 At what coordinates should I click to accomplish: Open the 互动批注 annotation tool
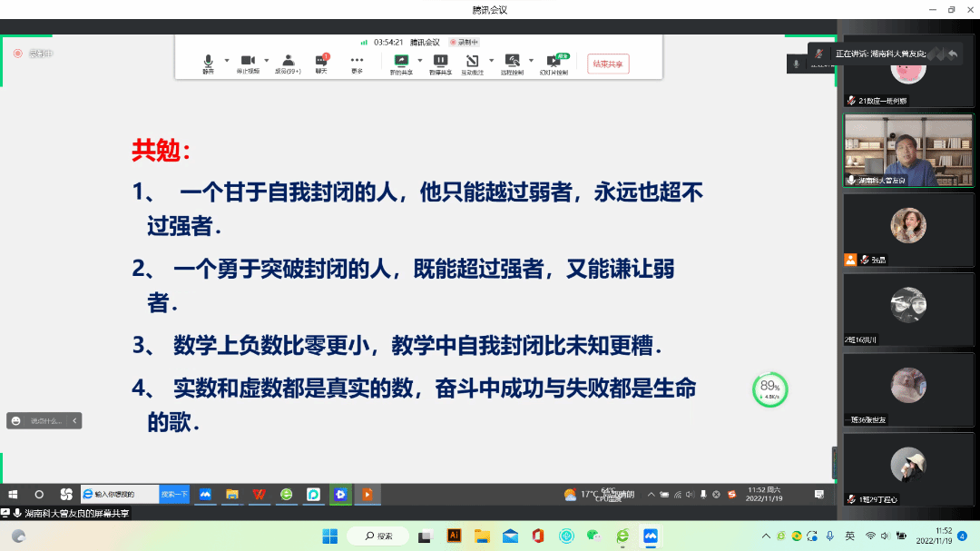[472, 63]
